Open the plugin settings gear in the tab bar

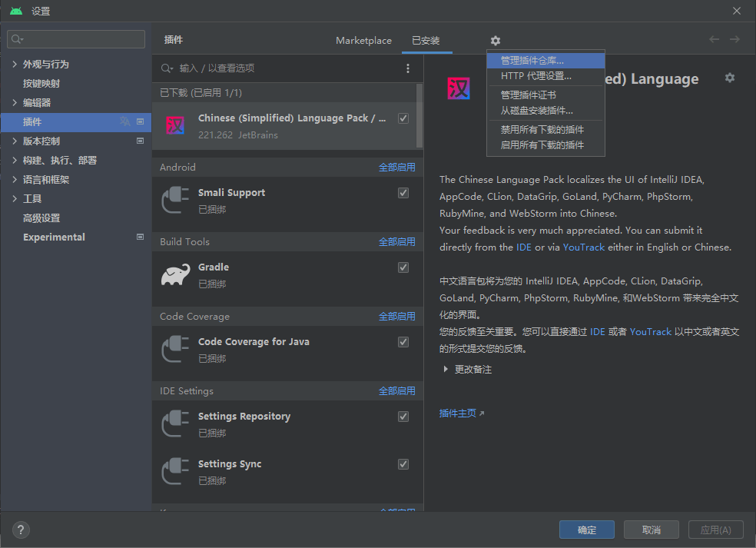[x=495, y=41]
